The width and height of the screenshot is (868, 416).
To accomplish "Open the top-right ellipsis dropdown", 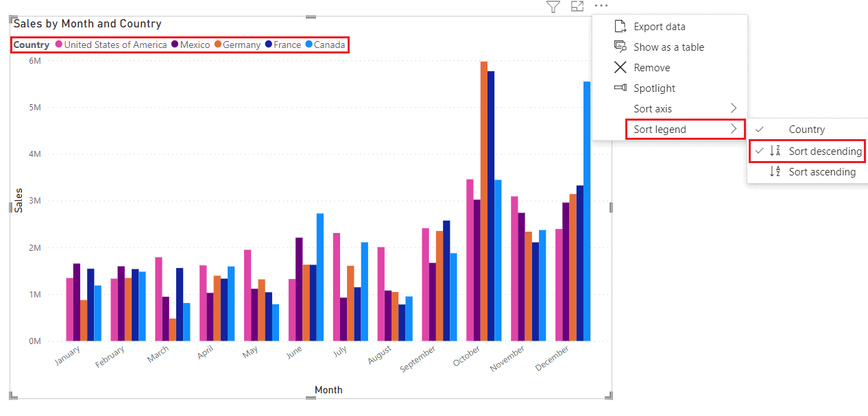I will [x=601, y=6].
